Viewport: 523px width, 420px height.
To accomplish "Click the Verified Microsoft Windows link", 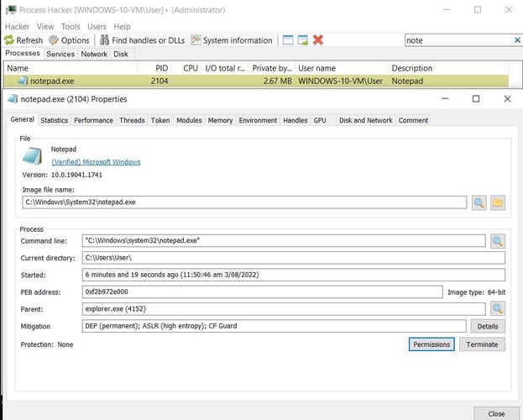I will coord(96,162).
